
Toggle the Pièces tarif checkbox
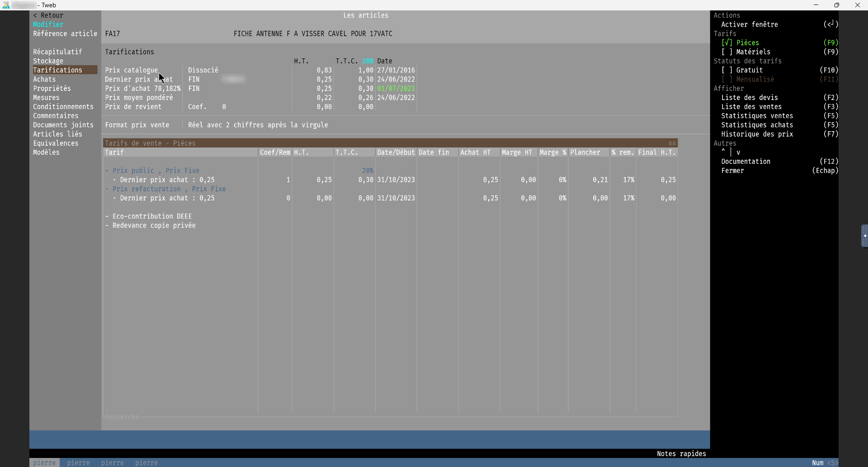(x=727, y=43)
